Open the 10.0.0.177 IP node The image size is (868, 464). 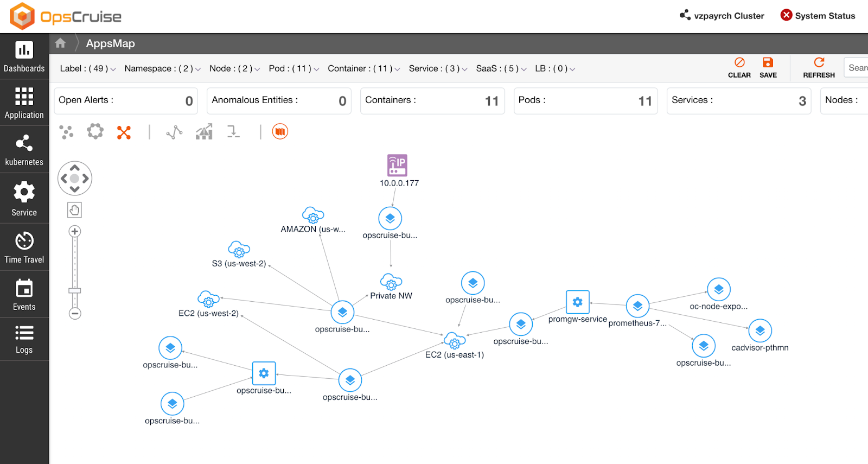(x=397, y=166)
